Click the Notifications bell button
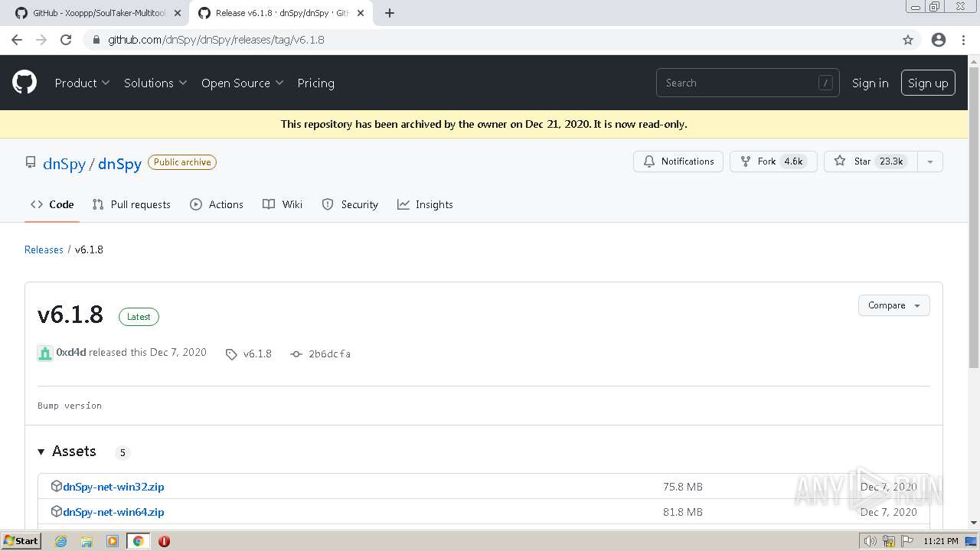 tap(678, 161)
